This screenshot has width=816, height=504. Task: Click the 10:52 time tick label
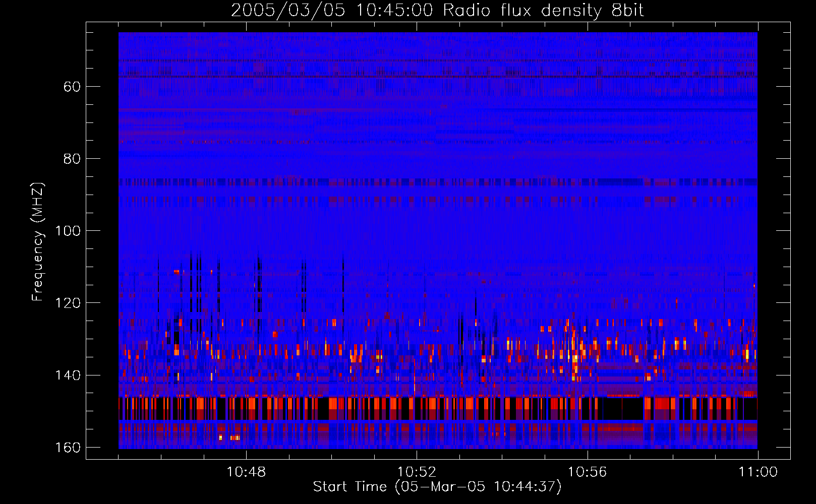click(x=417, y=472)
